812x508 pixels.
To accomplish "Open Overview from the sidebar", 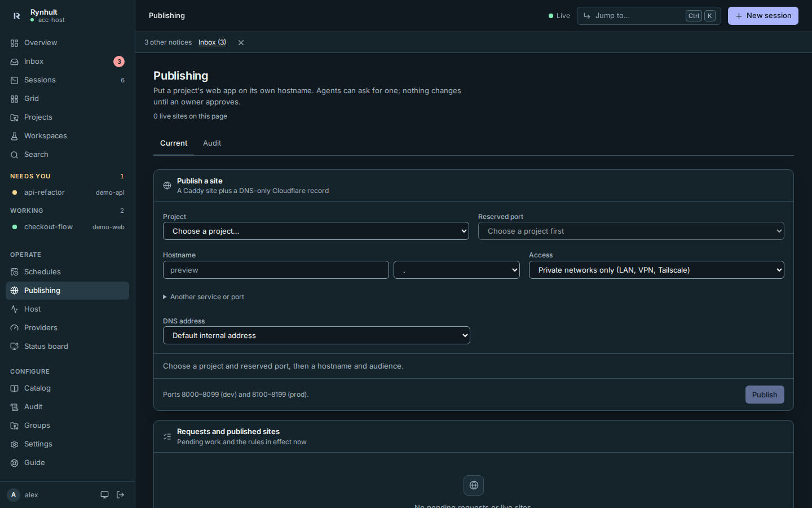I will coord(67,43).
